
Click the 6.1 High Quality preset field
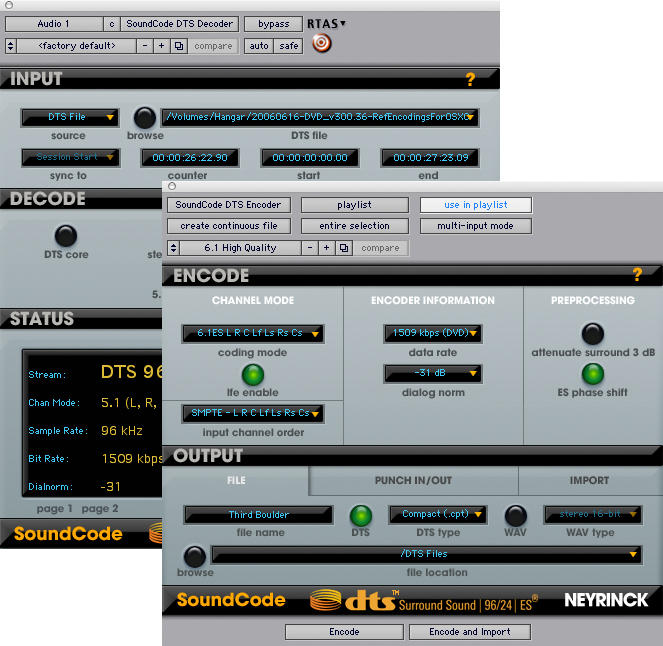click(x=240, y=248)
